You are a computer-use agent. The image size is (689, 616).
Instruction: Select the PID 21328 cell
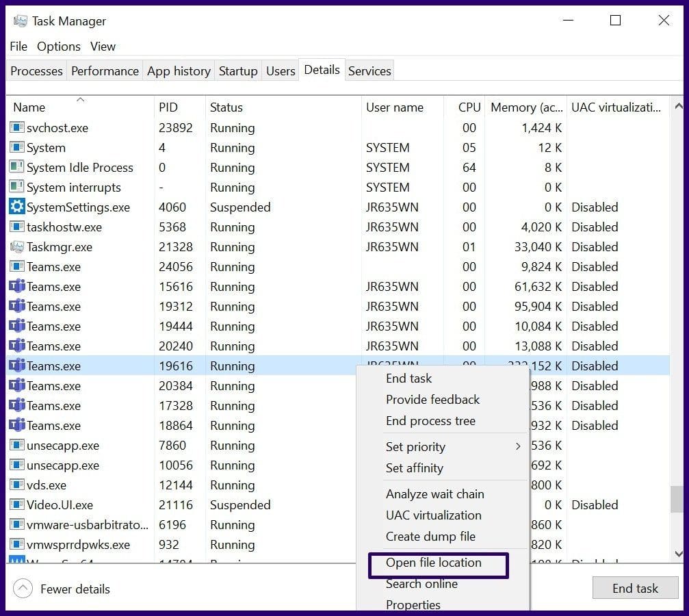(x=176, y=246)
